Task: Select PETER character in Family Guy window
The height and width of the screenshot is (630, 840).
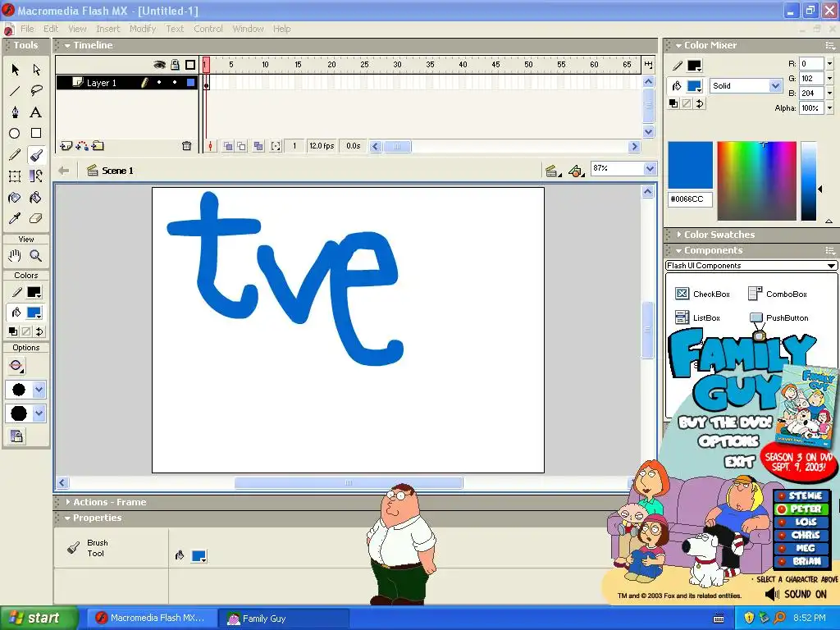Action: pyautogui.click(x=801, y=509)
